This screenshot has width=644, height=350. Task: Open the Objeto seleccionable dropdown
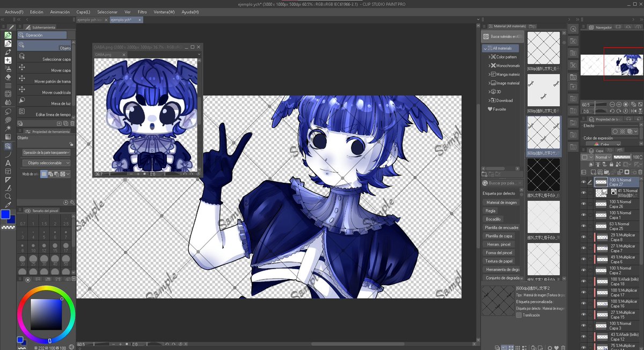(46, 162)
